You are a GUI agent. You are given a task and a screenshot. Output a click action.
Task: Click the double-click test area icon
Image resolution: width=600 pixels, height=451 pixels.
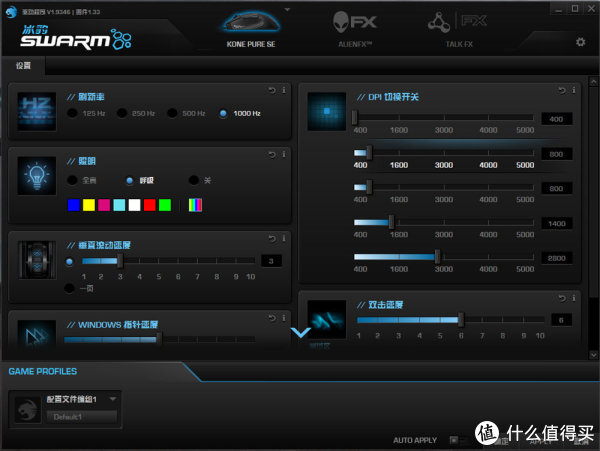pos(327,319)
